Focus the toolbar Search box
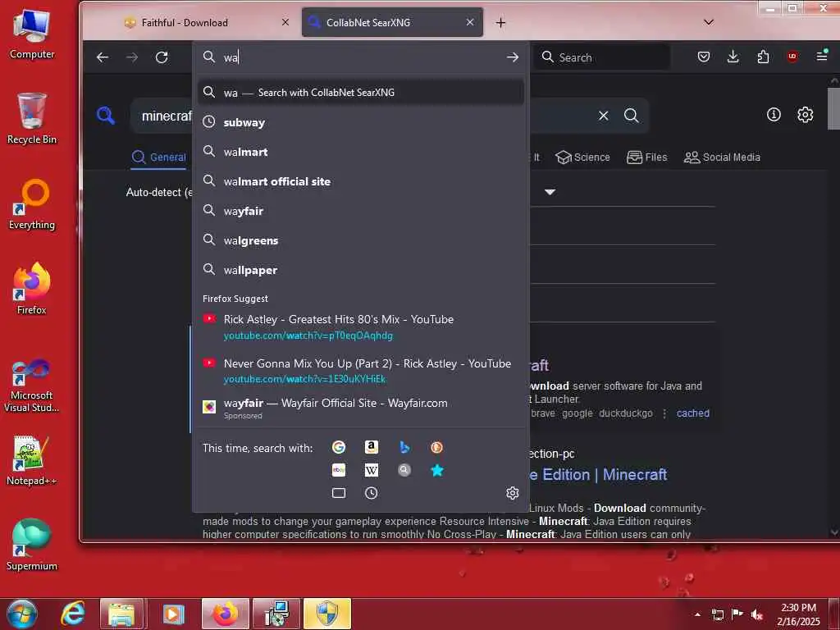The image size is (840, 630). coord(602,57)
